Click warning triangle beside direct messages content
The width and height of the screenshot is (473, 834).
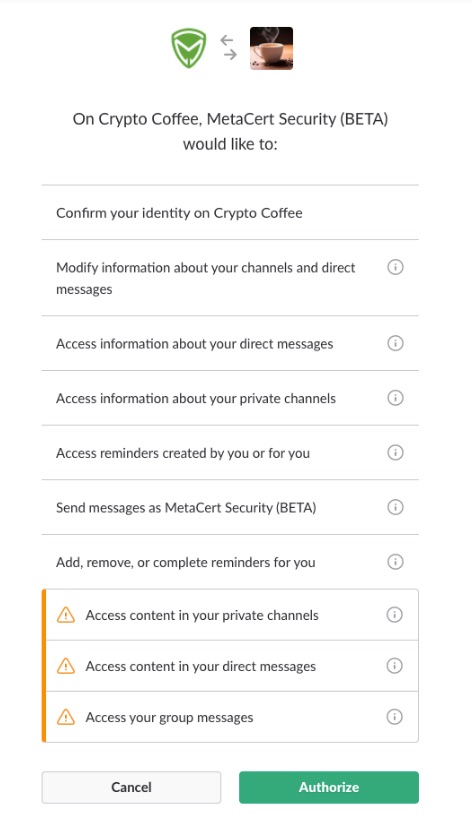tap(66, 666)
